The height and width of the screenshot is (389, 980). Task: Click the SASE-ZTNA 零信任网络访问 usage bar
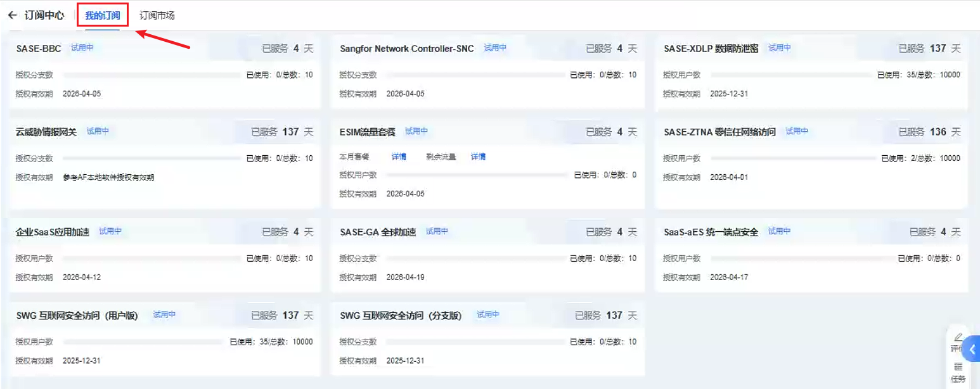[x=794, y=158]
